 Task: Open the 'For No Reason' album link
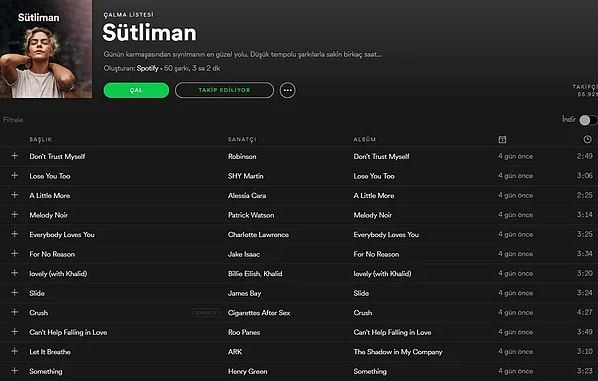376,254
